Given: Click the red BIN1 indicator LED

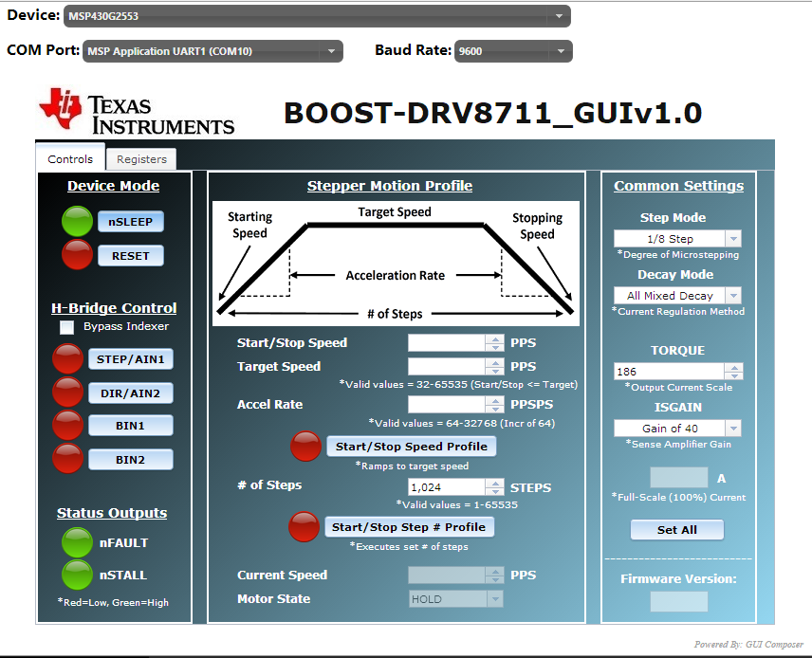Looking at the screenshot, I should tap(68, 425).
